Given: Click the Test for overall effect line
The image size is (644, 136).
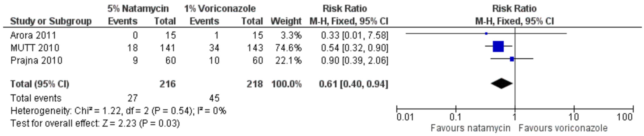Looking at the screenshot, I should coord(95,123).
